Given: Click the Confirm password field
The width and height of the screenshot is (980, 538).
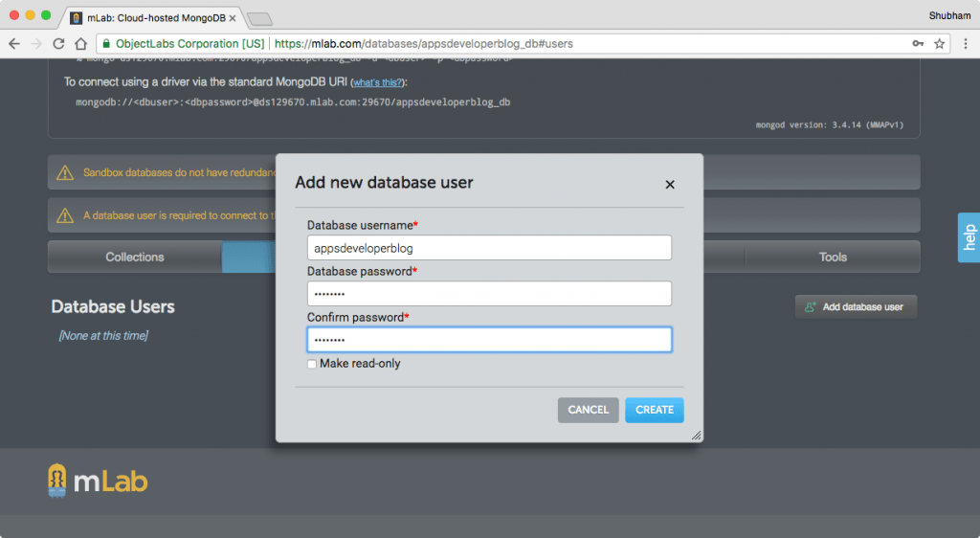Looking at the screenshot, I should pos(489,340).
